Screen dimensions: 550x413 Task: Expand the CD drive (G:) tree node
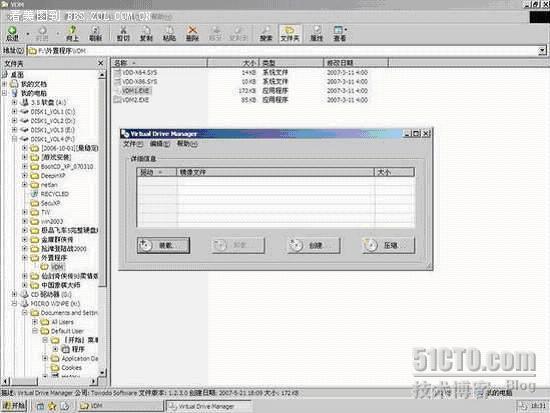[14, 294]
